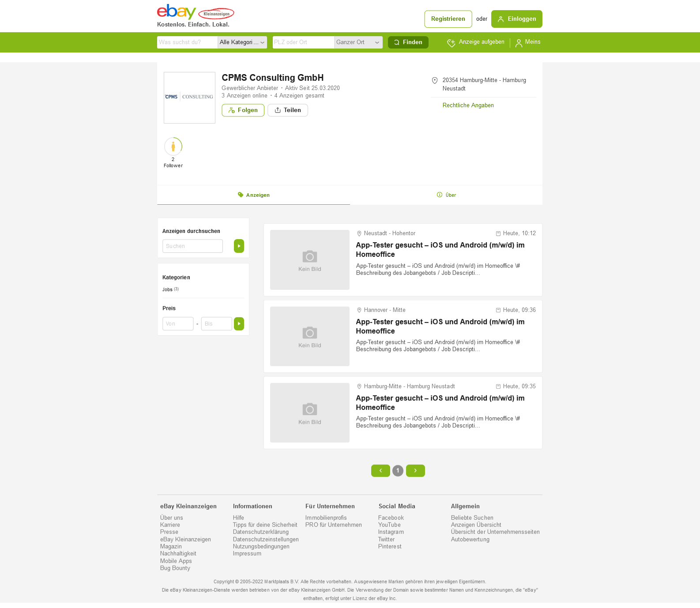
Task: Open the Rechtliche Angaben link
Action: tap(468, 105)
